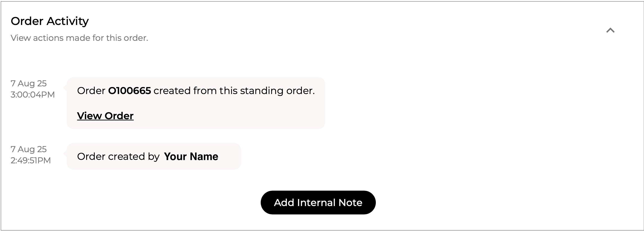Click order number O100665
This screenshot has height=231, width=644.
[130, 91]
